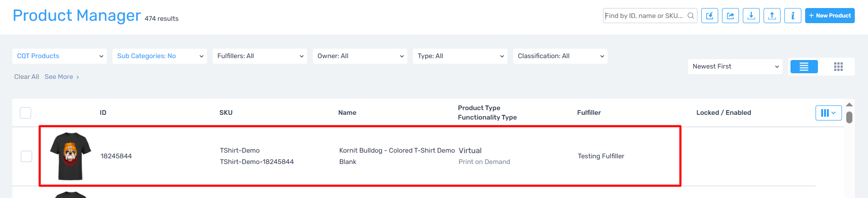This screenshot has width=868, height=198.
Task: Click the share arrow icon button
Action: pyautogui.click(x=730, y=16)
